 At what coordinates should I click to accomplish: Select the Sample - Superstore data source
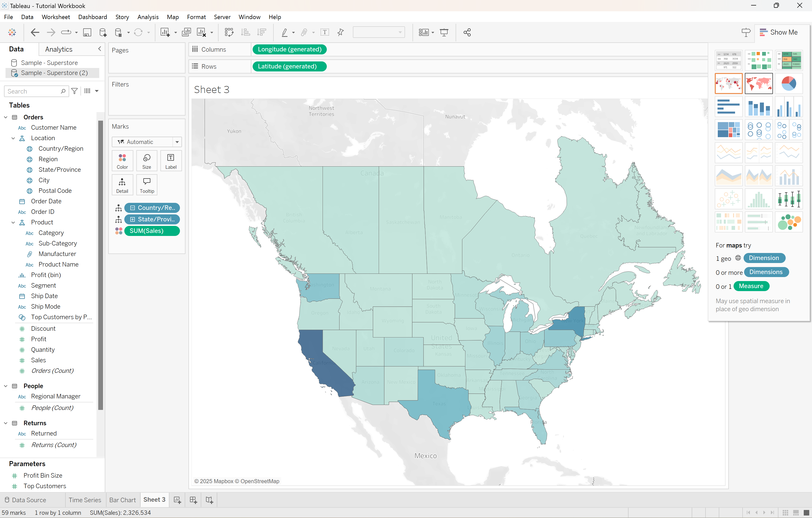click(x=49, y=63)
